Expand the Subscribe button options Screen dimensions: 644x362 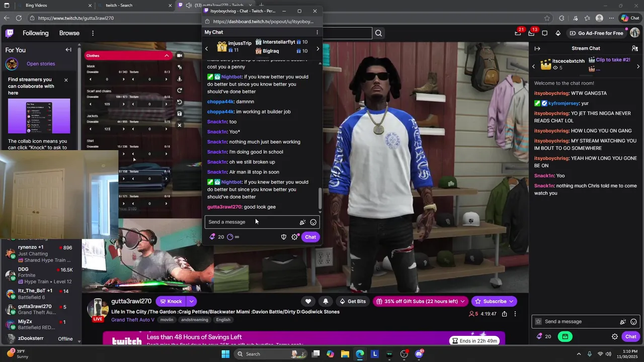(x=511, y=301)
